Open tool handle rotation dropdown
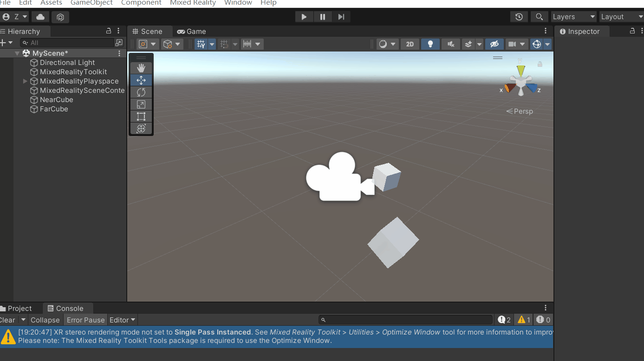 [x=172, y=44]
